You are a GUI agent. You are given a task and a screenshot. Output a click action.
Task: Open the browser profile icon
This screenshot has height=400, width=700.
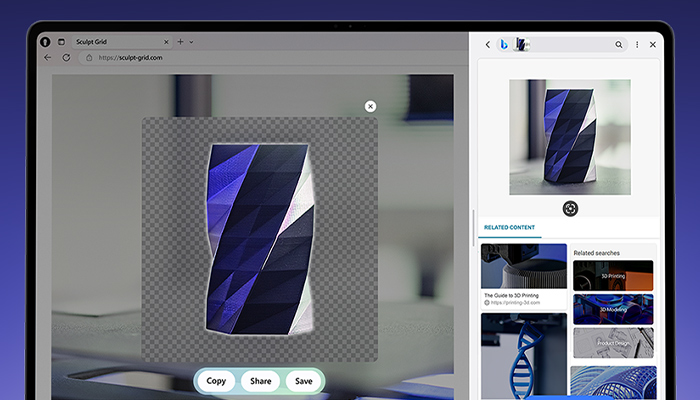coord(45,42)
